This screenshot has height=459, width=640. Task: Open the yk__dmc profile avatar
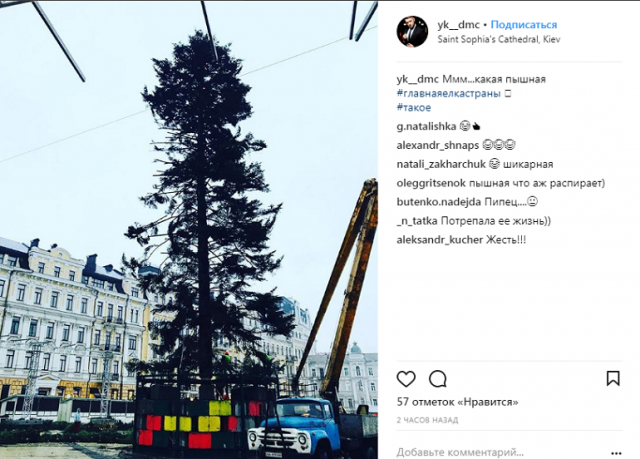[x=412, y=32]
